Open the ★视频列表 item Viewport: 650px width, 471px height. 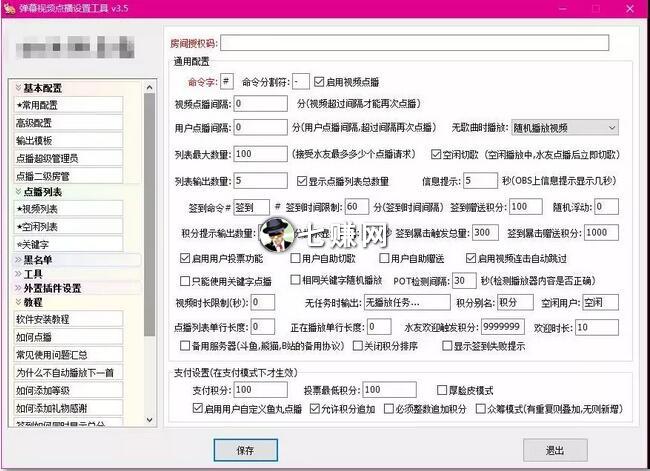pyautogui.click(x=68, y=209)
